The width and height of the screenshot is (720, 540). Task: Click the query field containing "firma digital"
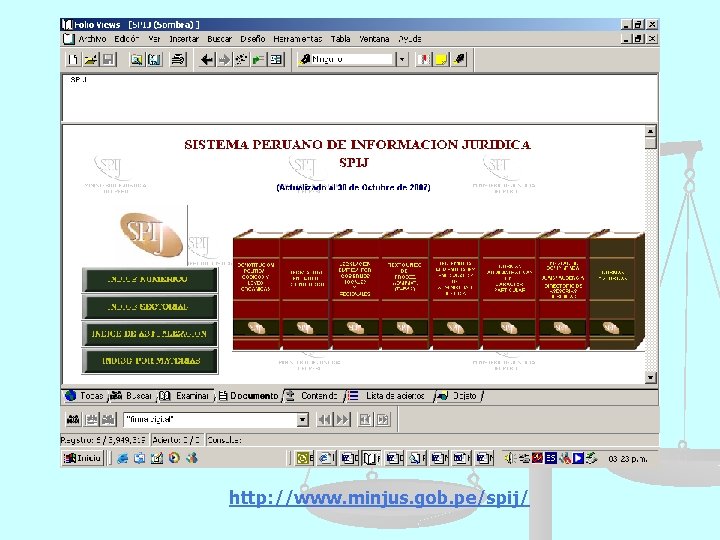[210, 419]
